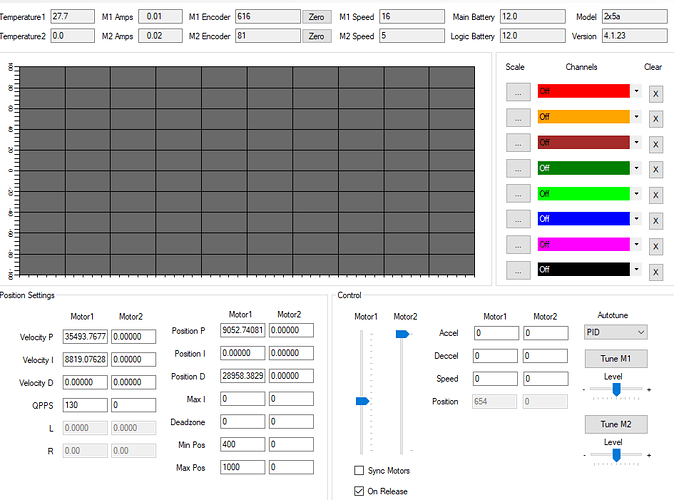Image resolution: width=674 pixels, height=500 pixels.
Task: Click the Motor1 vertical slider handle
Action: [362, 401]
